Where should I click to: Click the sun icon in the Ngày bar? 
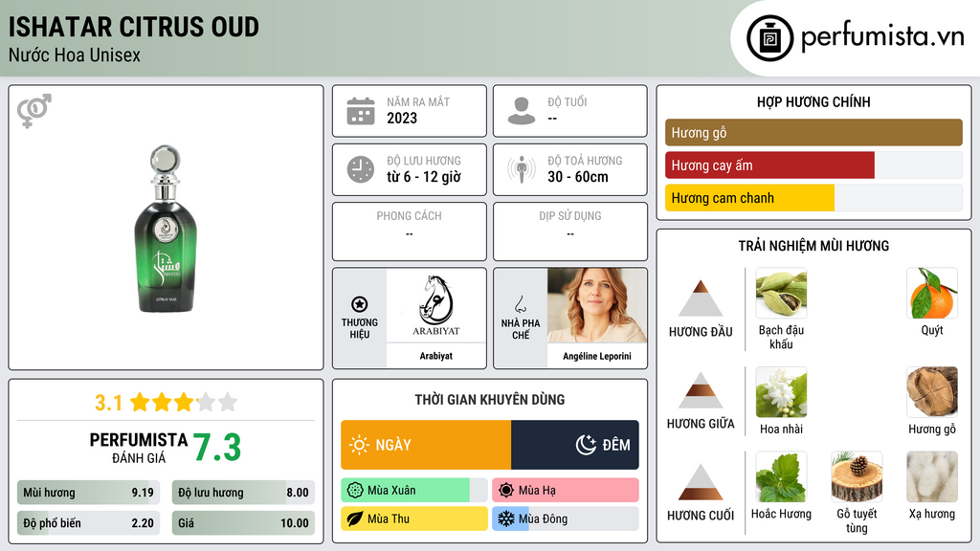pos(360,445)
